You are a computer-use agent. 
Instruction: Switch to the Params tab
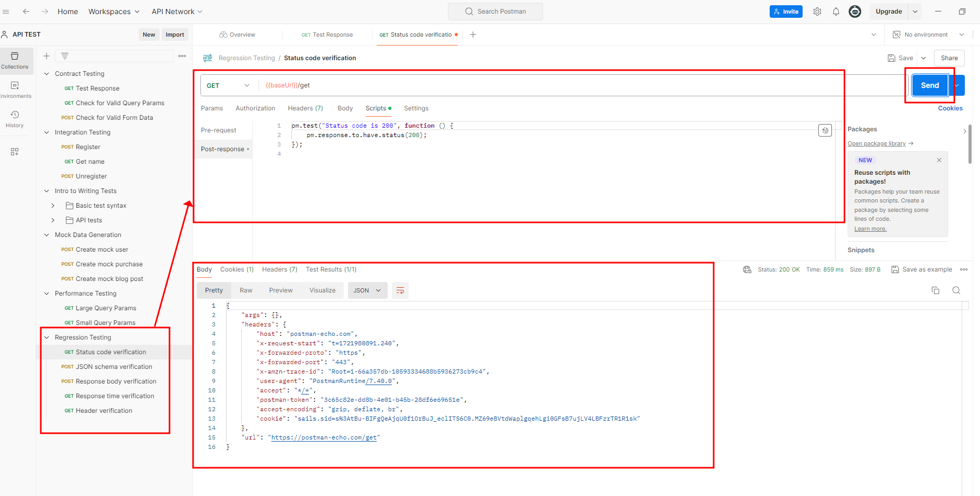tap(212, 108)
